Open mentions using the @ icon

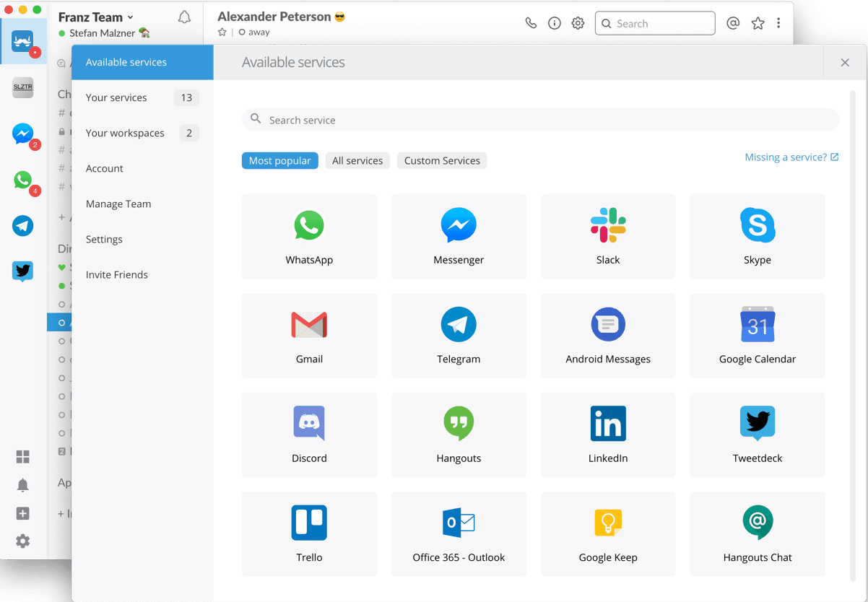click(x=733, y=22)
